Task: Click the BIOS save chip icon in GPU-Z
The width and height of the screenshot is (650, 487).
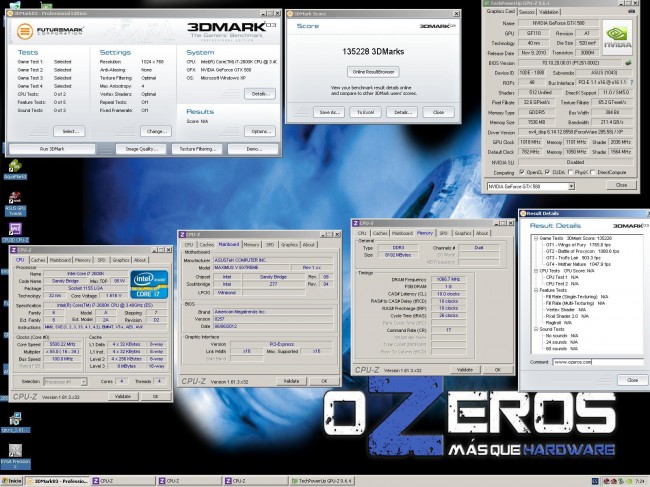Action: click(x=628, y=63)
